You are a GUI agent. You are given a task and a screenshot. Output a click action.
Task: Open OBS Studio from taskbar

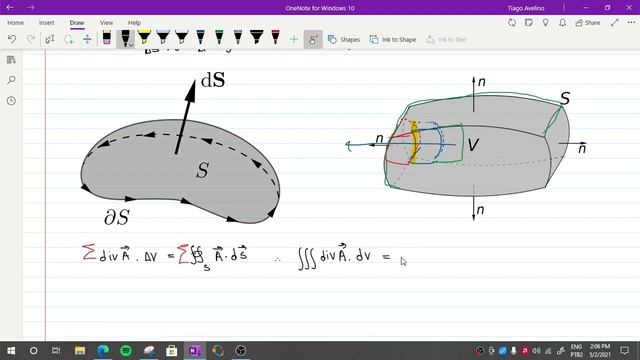click(241, 351)
